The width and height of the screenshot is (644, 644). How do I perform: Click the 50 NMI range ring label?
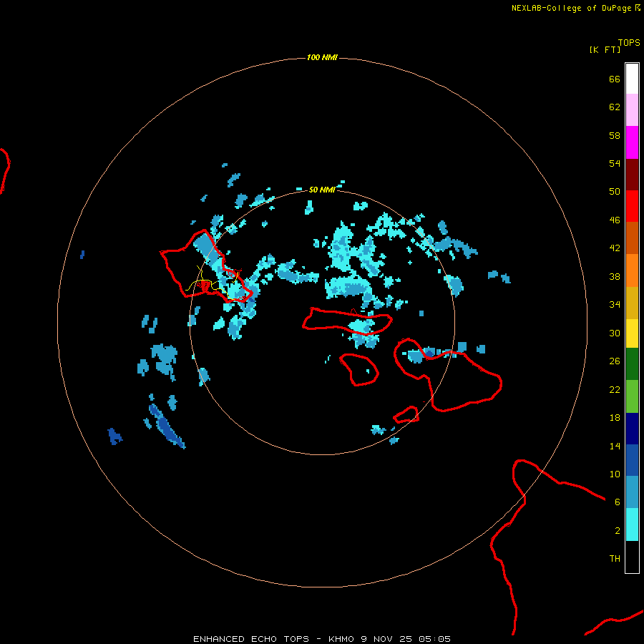[x=322, y=190]
